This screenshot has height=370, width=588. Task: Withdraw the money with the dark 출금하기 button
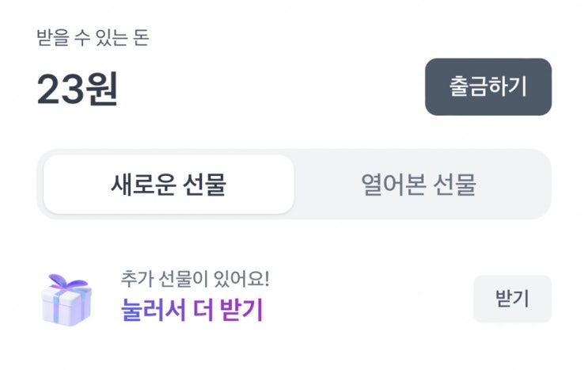(x=488, y=87)
